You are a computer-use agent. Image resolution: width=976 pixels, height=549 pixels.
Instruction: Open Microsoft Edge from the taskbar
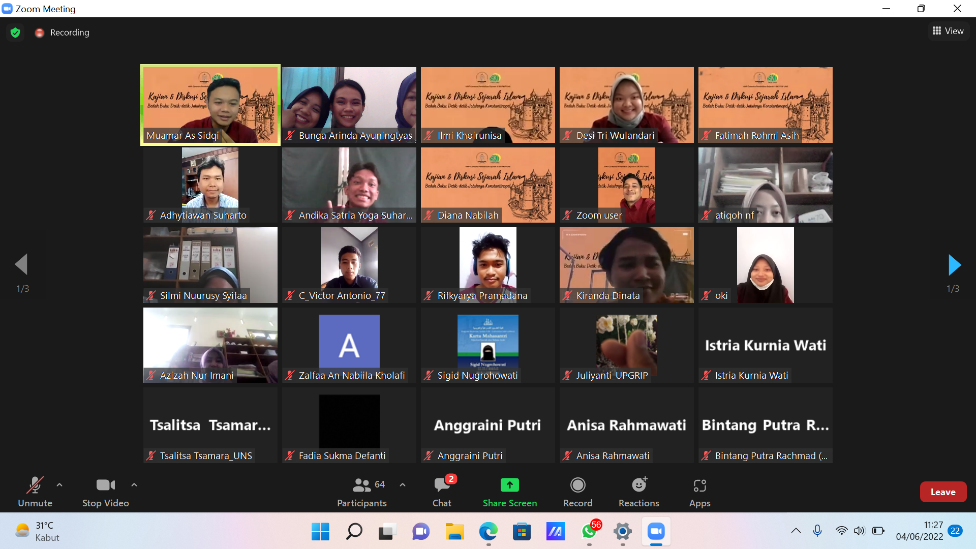pos(488,531)
